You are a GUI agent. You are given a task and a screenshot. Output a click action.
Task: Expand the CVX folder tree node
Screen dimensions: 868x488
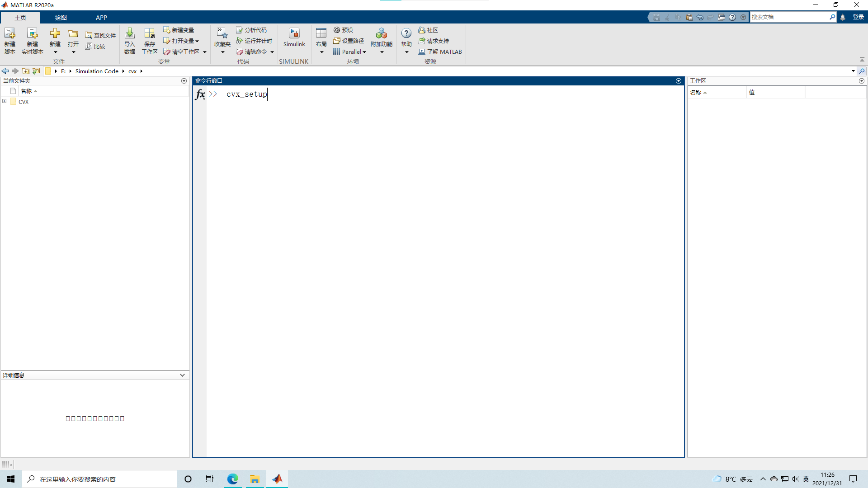[x=5, y=101]
